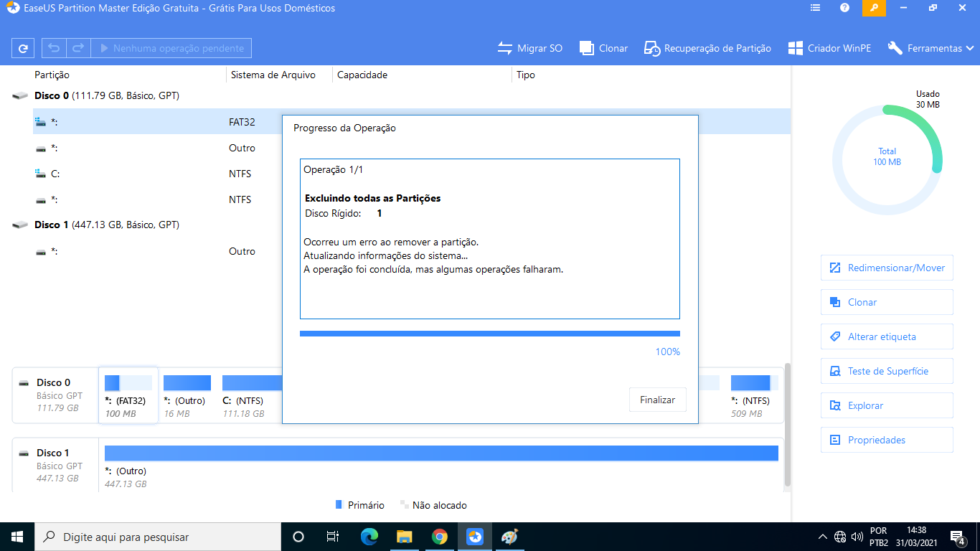
Task: Open the Windows Start menu
Action: coord(17,537)
